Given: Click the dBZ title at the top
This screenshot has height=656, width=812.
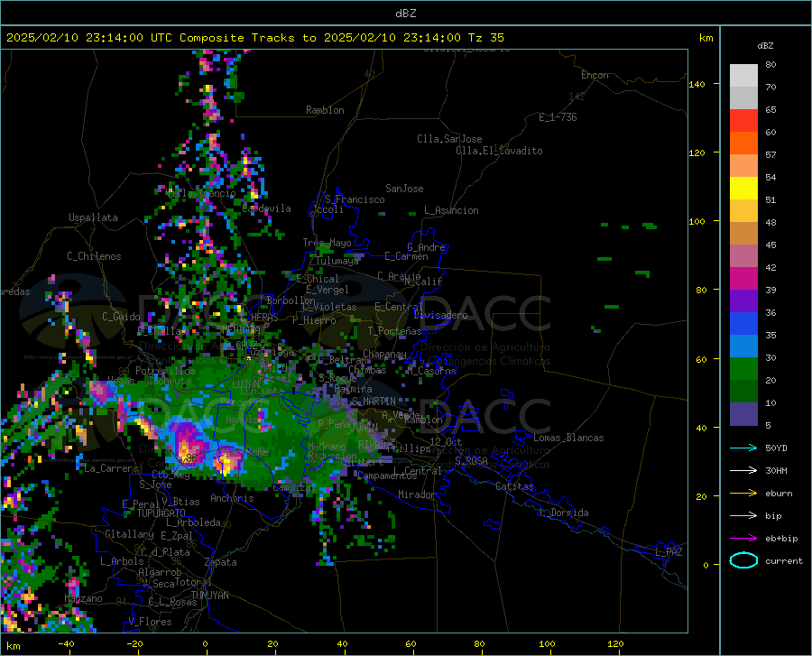Looking at the screenshot, I should pyautogui.click(x=405, y=14).
